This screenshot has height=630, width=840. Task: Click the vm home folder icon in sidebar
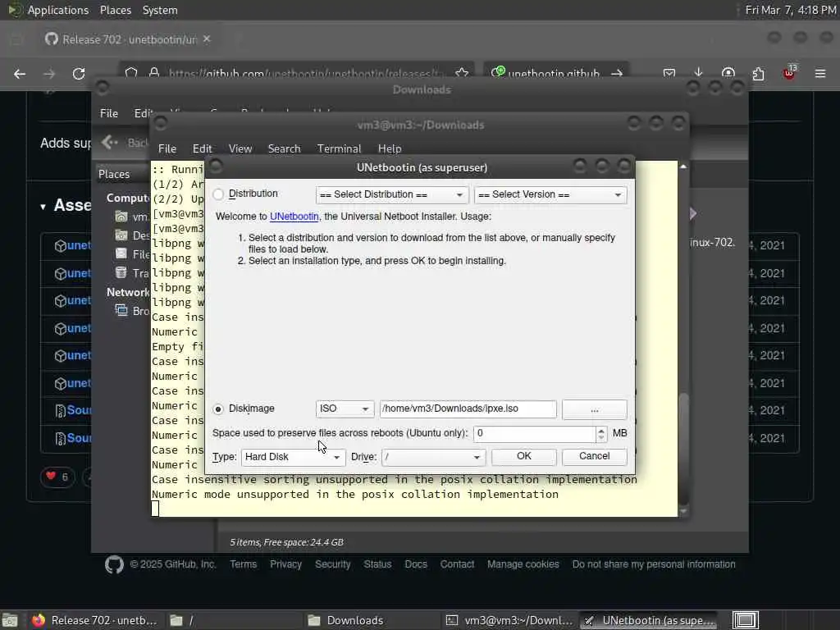tap(121, 217)
